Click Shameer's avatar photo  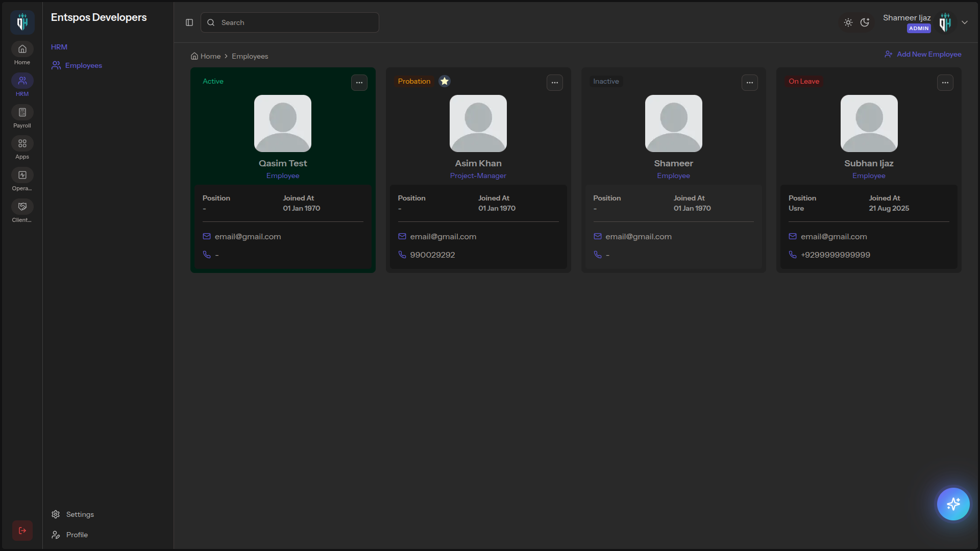tap(674, 123)
